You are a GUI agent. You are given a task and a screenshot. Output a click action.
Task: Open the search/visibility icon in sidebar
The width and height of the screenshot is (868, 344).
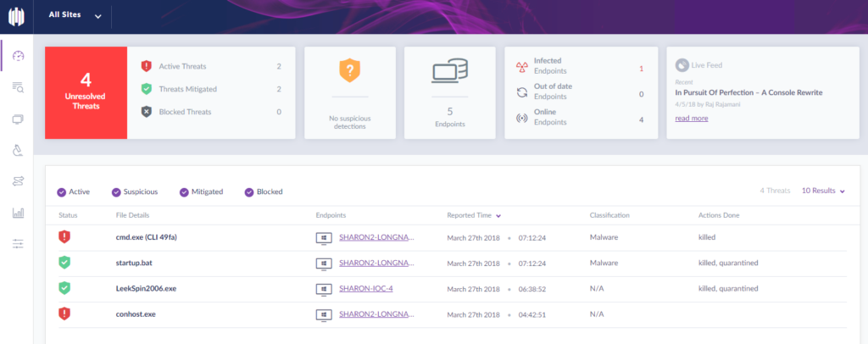(x=18, y=87)
